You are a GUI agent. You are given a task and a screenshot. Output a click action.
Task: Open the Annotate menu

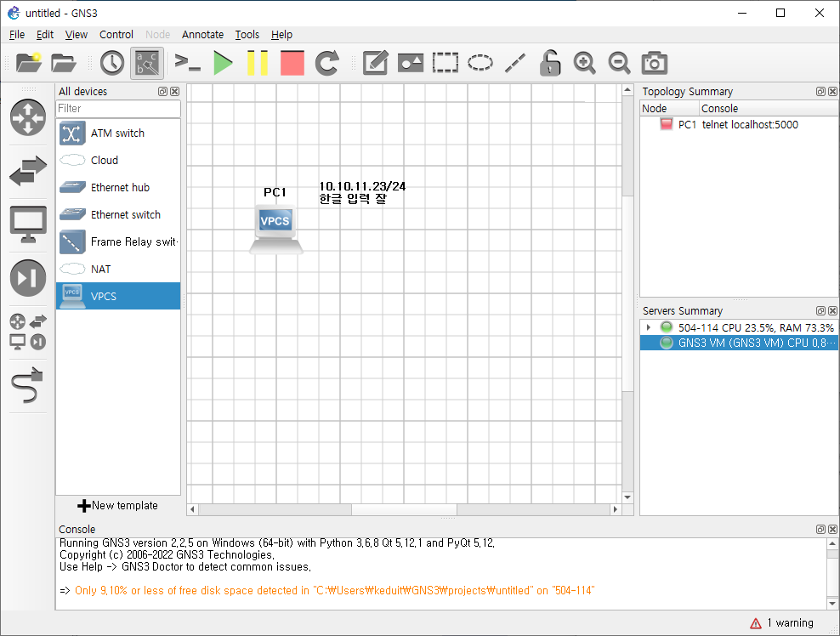click(x=202, y=35)
